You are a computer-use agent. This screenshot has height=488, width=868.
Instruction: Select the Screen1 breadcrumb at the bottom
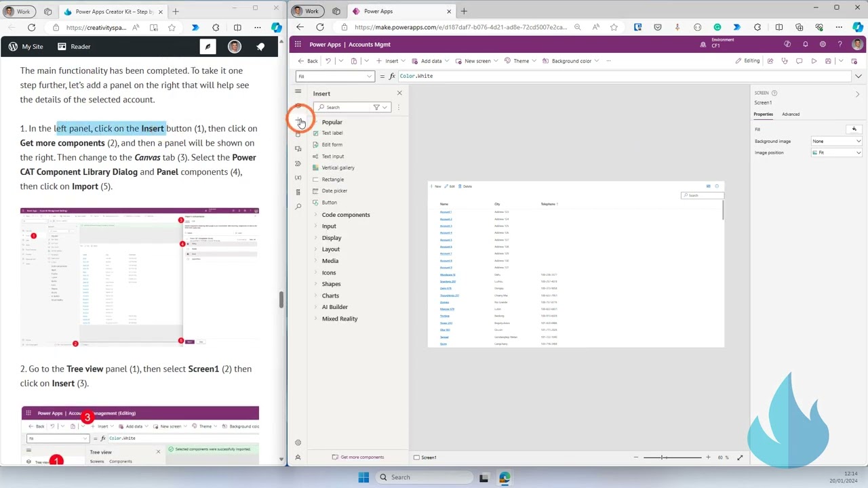tap(425, 457)
